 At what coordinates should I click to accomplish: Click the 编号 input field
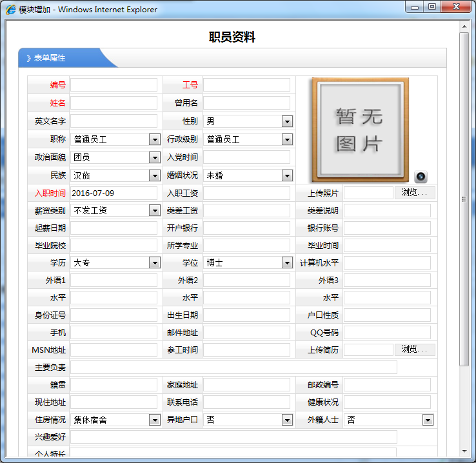[114, 85]
